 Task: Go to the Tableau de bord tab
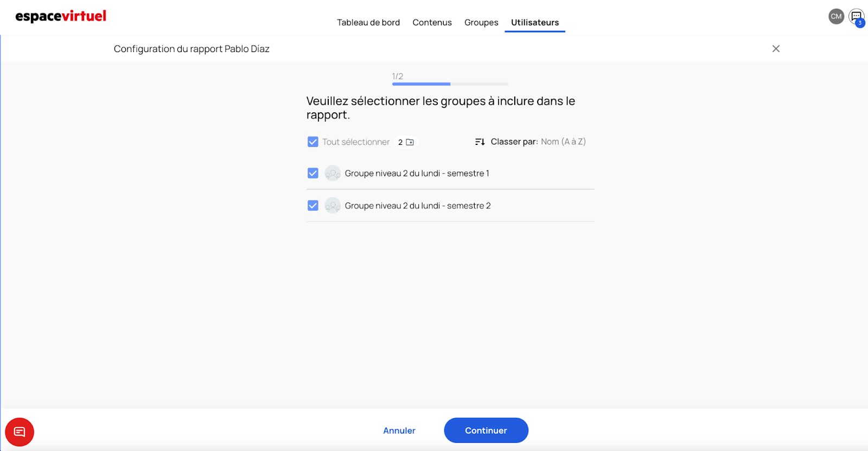click(x=368, y=22)
